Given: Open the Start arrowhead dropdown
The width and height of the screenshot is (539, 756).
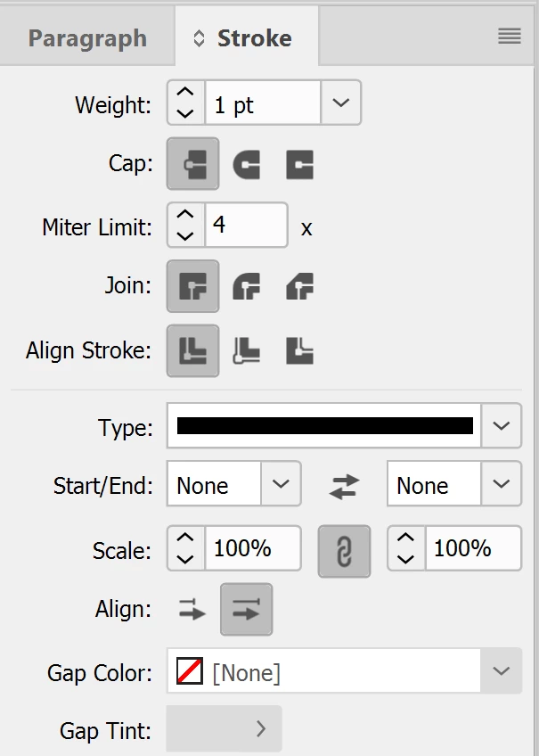Looking at the screenshot, I should click(x=281, y=484).
